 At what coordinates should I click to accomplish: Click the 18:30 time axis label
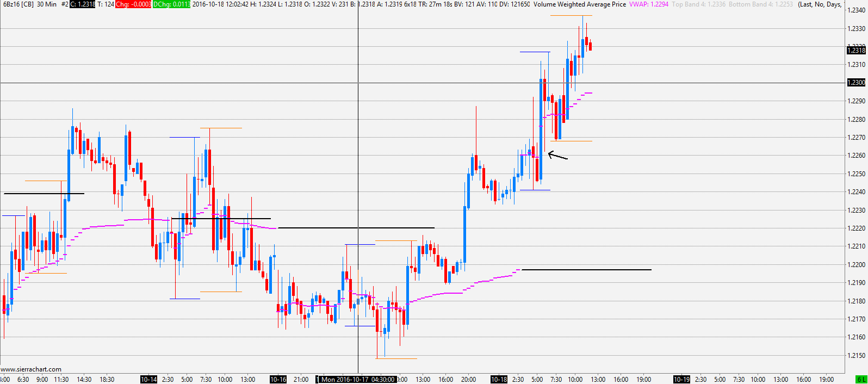tap(107, 379)
